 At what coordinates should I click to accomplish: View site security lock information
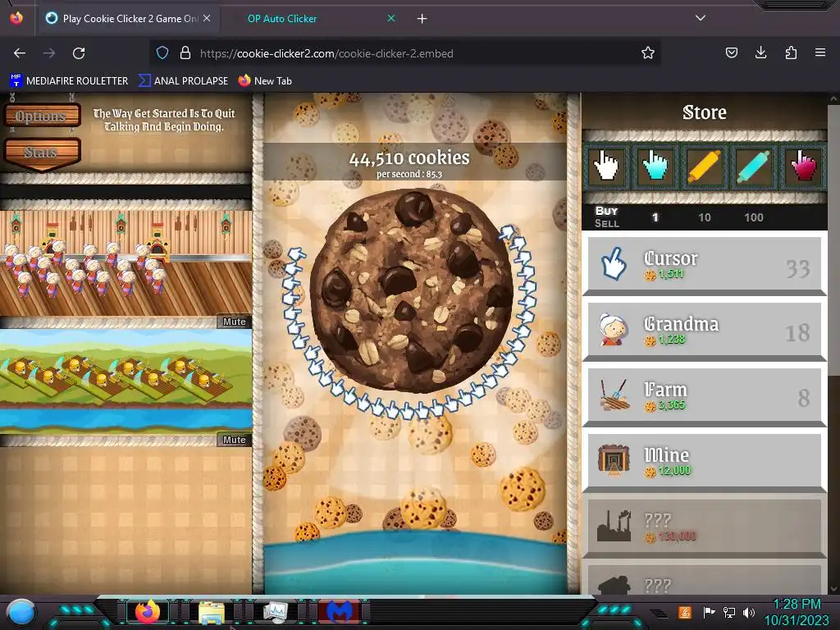(x=185, y=53)
